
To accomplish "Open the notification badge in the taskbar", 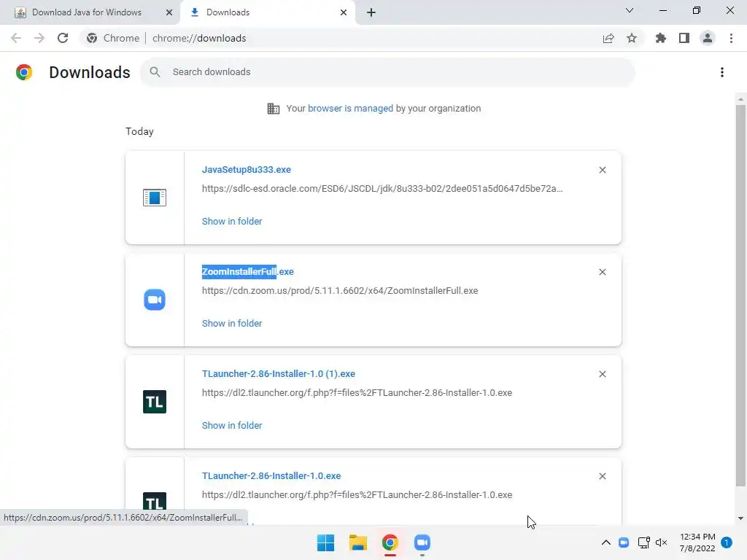I will (727, 542).
